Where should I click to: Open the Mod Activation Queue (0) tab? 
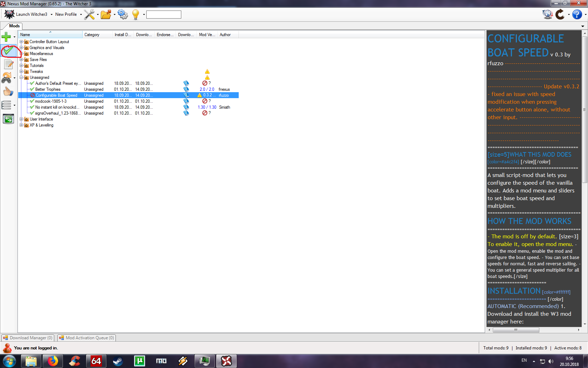pos(86,338)
